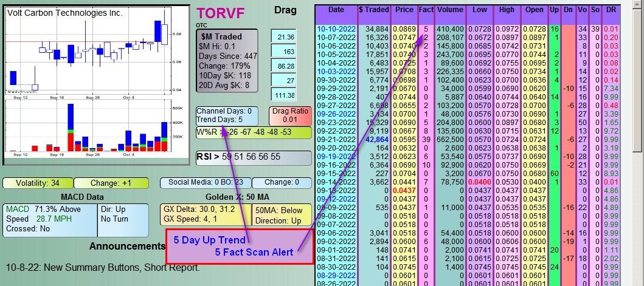This screenshot has height=286, width=644.
Task: Select the $M Traded summary panel
Action: (227, 61)
